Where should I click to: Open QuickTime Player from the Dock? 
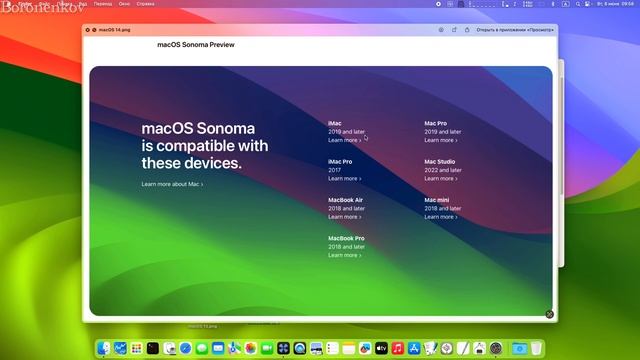(300, 348)
